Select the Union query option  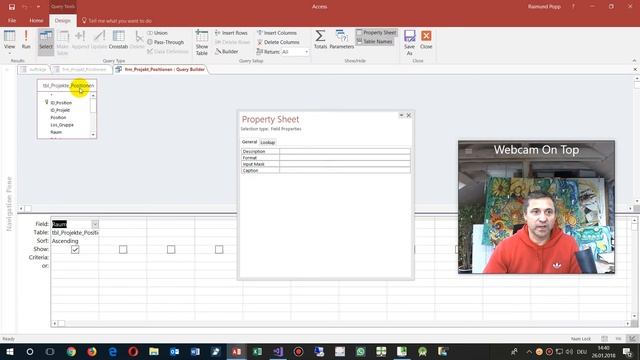[x=158, y=33]
